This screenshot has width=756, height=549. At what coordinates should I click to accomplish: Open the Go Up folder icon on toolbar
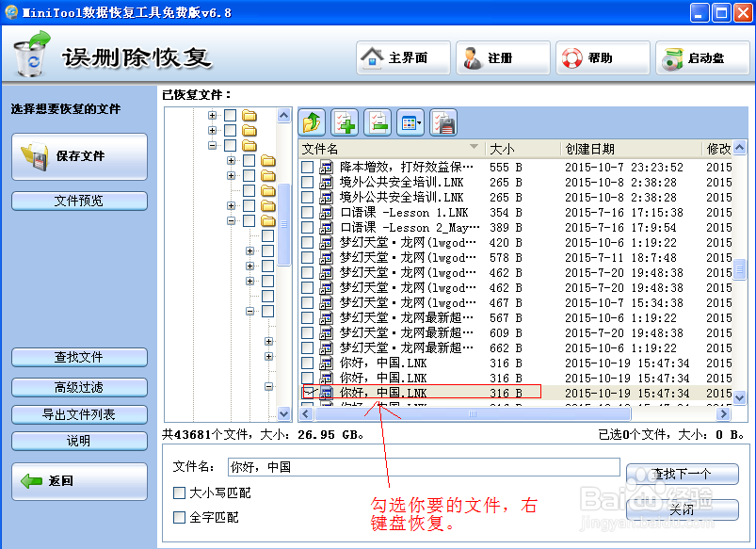[x=311, y=122]
